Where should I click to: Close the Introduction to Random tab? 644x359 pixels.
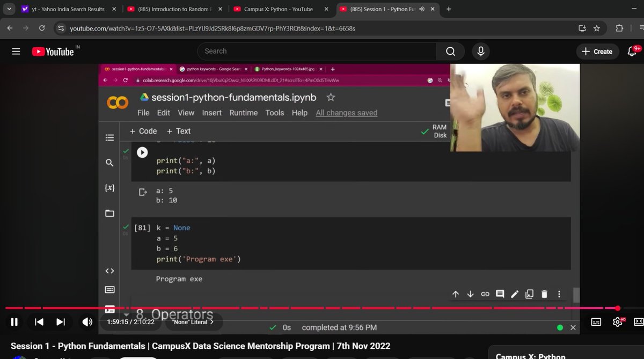(x=220, y=9)
